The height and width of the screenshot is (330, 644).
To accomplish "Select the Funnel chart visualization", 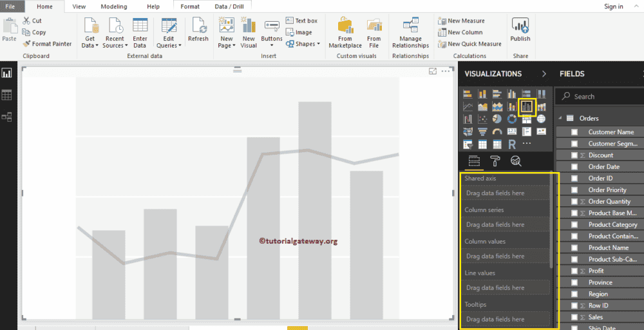I will point(482,132).
